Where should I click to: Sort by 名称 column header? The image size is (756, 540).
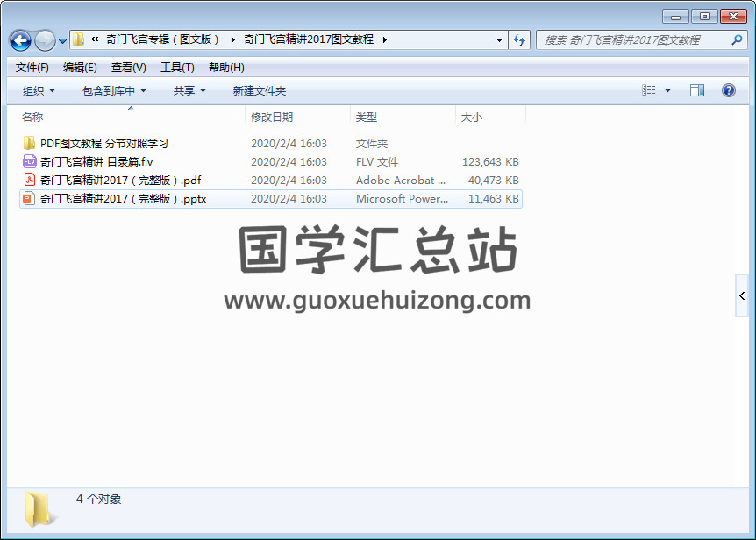pyautogui.click(x=32, y=117)
